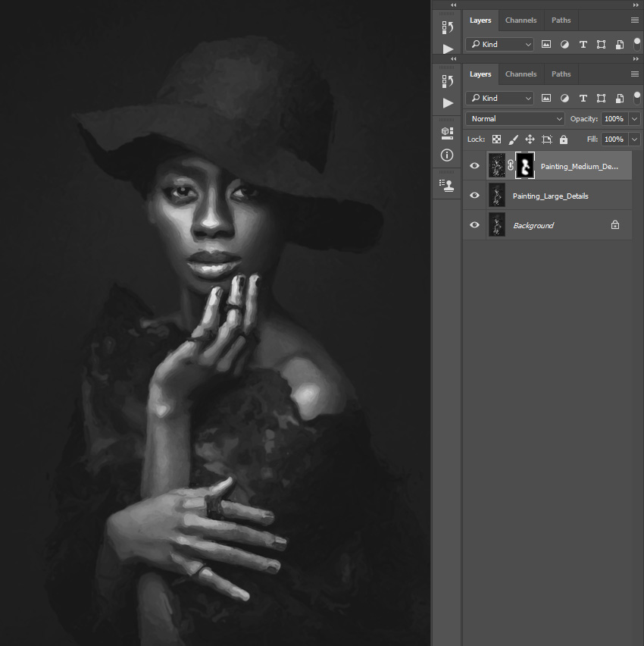Open the 3D panel cube icon
This screenshot has height=646, width=644.
click(447, 133)
